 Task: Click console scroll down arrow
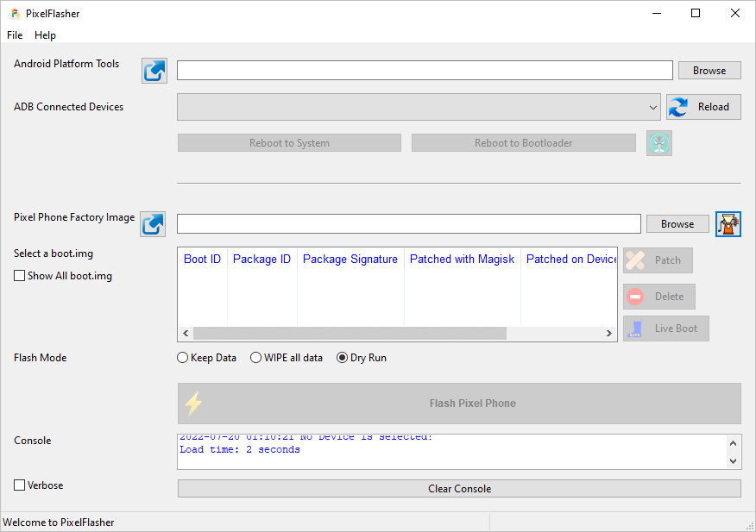tap(733, 461)
